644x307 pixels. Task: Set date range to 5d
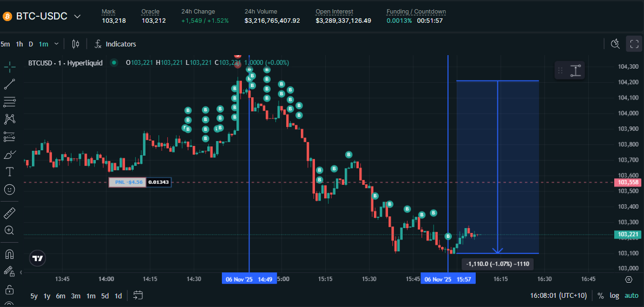104,296
